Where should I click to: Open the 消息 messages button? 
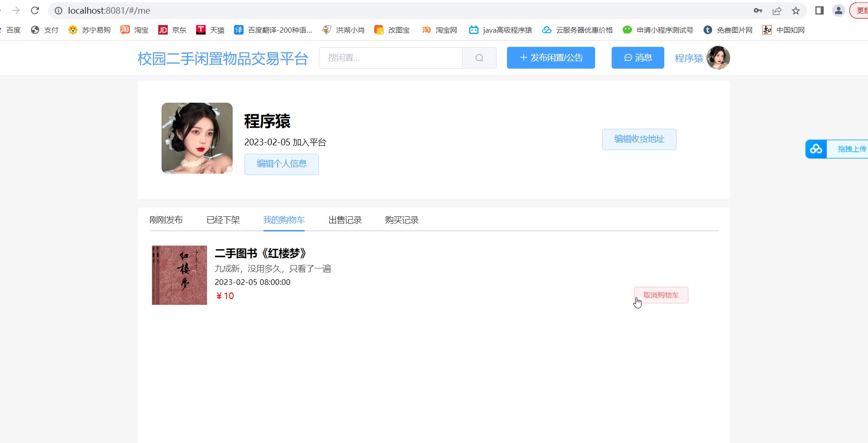click(x=638, y=58)
